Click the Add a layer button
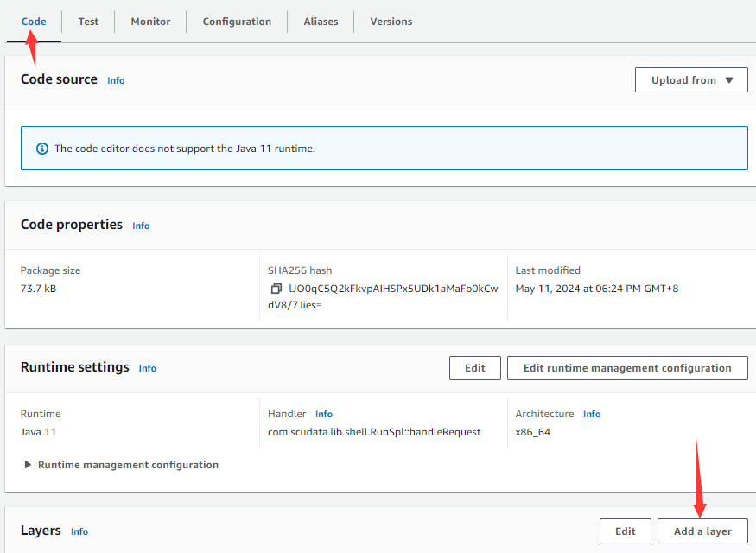This screenshot has height=553, width=756. 702,531
